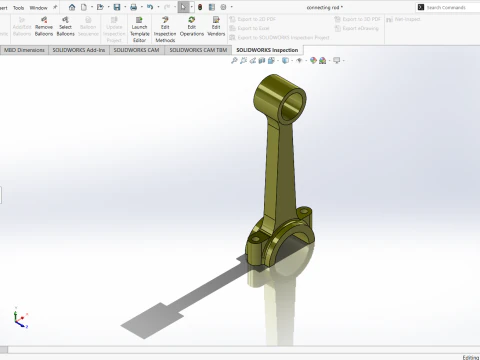This screenshot has height=360, width=480.
Task: Select the SOLIDWORKS Inspection tab
Action: [267, 50]
